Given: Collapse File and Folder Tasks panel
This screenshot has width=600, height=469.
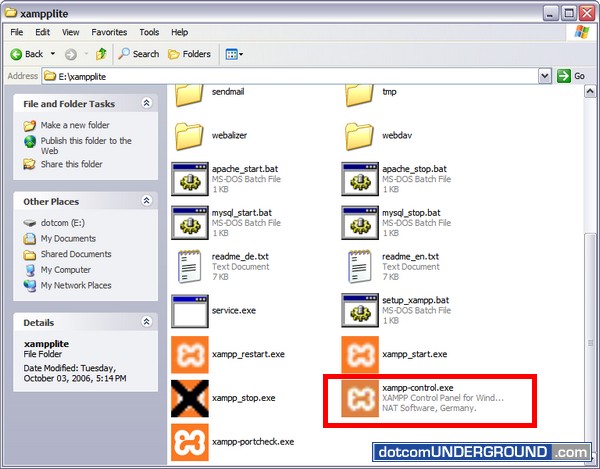Looking at the screenshot, I should (147, 103).
